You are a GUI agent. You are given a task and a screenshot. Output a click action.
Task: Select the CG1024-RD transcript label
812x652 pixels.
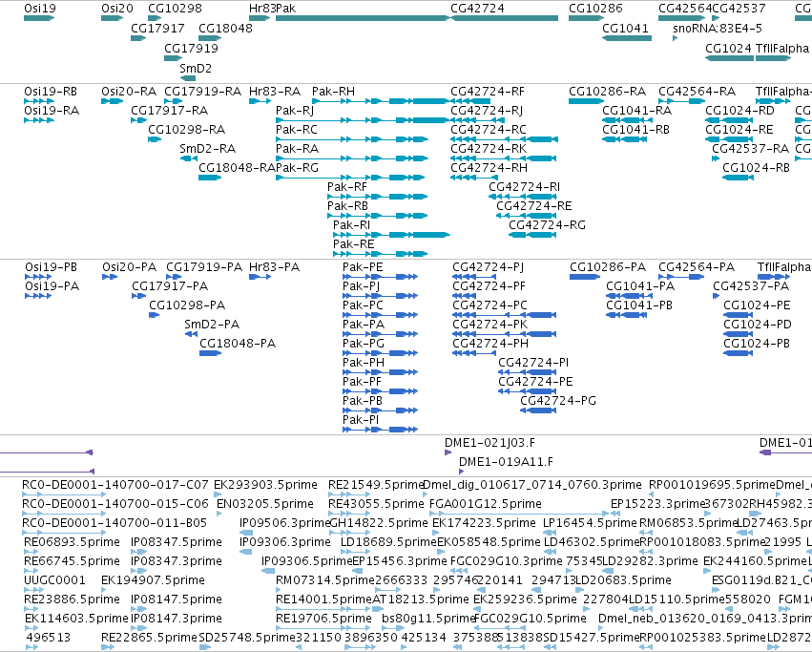[739, 111]
